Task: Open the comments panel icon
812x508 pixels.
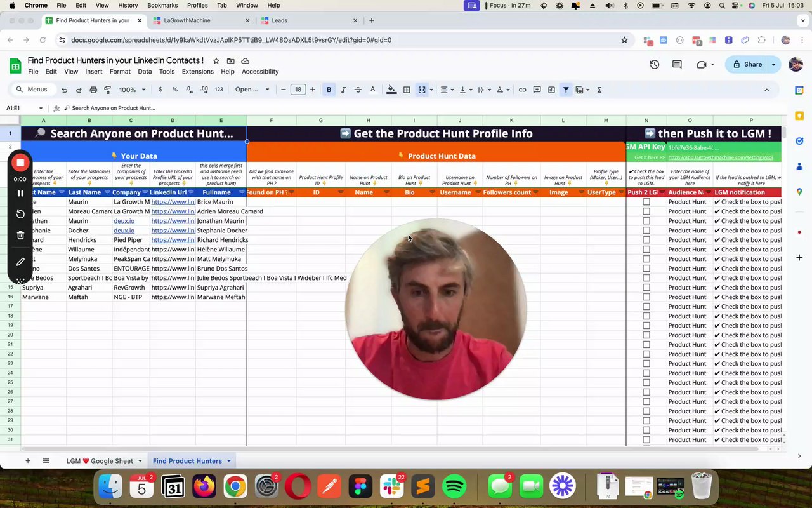Action: (677, 64)
